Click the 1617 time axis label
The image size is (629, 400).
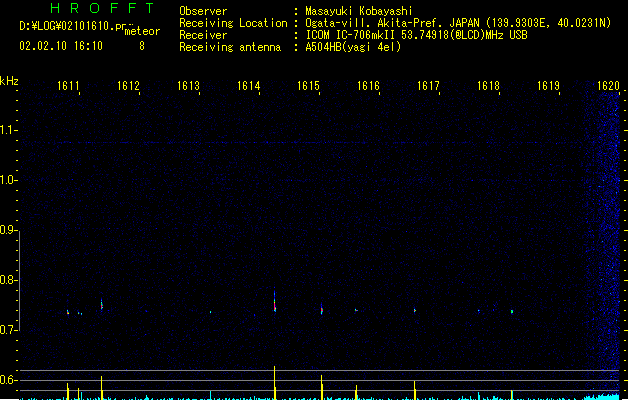(428, 86)
